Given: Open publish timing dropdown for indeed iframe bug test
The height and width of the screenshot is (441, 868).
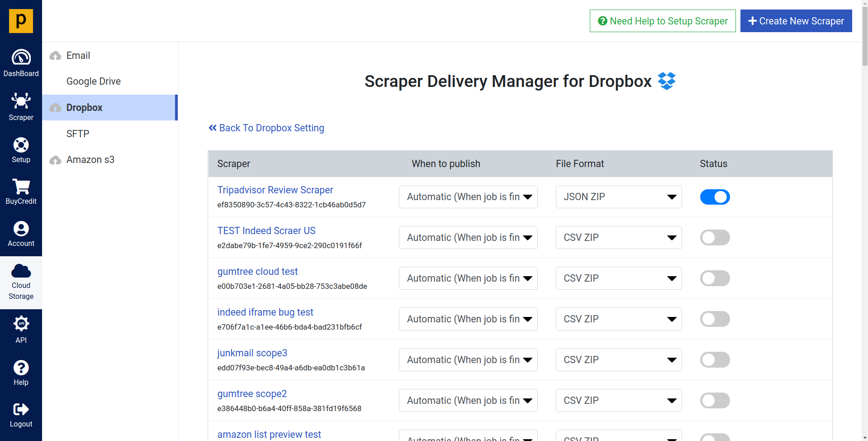Looking at the screenshot, I should pyautogui.click(x=468, y=319).
